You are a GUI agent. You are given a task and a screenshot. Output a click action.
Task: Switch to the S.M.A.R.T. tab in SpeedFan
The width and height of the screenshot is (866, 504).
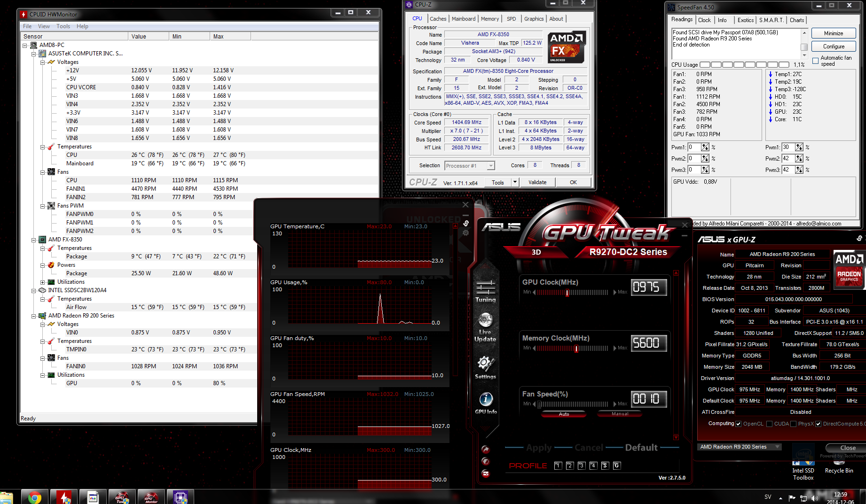tap(771, 20)
